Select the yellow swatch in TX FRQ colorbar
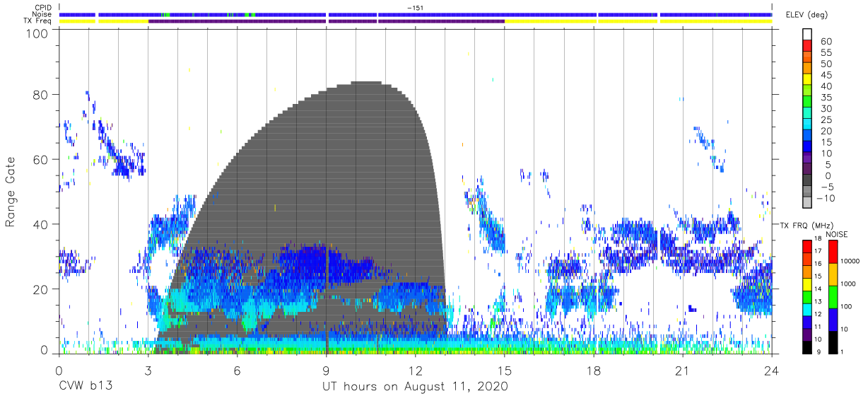This screenshot has width=868, height=401. (x=809, y=283)
